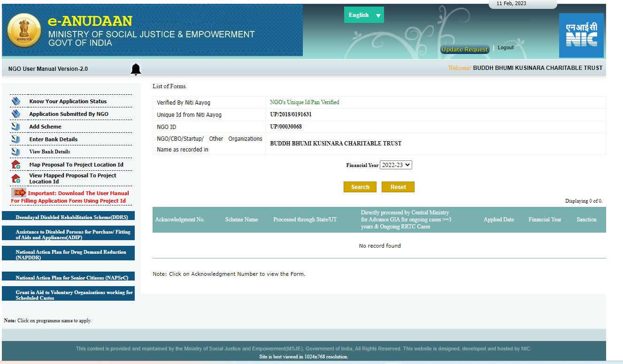Click the Update Request link
This screenshot has height=364, width=623.
click(464, 49)
